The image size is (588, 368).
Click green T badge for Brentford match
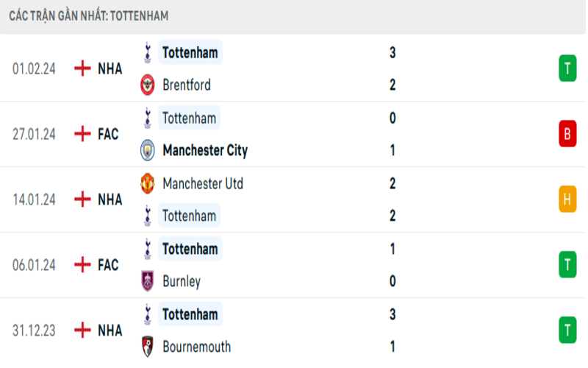567,68
